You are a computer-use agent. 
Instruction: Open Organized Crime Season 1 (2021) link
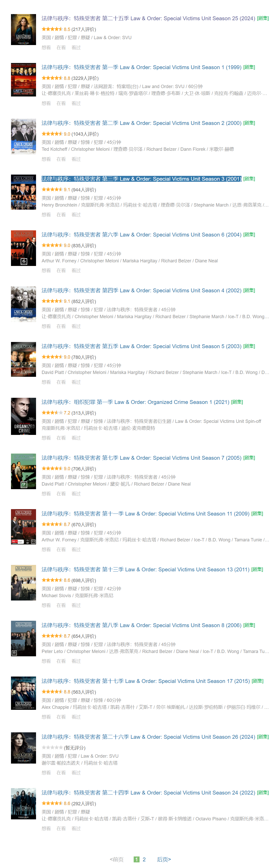tap(135, 402)
